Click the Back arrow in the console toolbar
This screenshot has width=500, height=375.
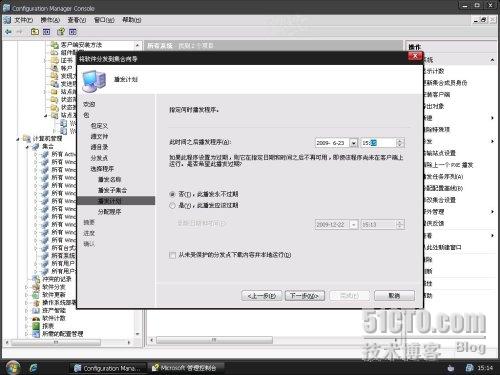click(x=8, y=32)
